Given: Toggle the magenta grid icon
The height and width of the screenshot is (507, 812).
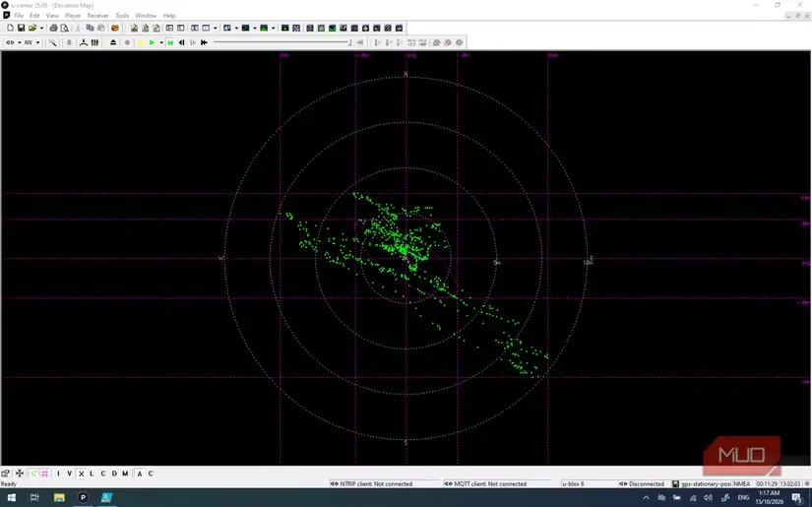Looking at the screenshot, I should click(x=45, y=474).
